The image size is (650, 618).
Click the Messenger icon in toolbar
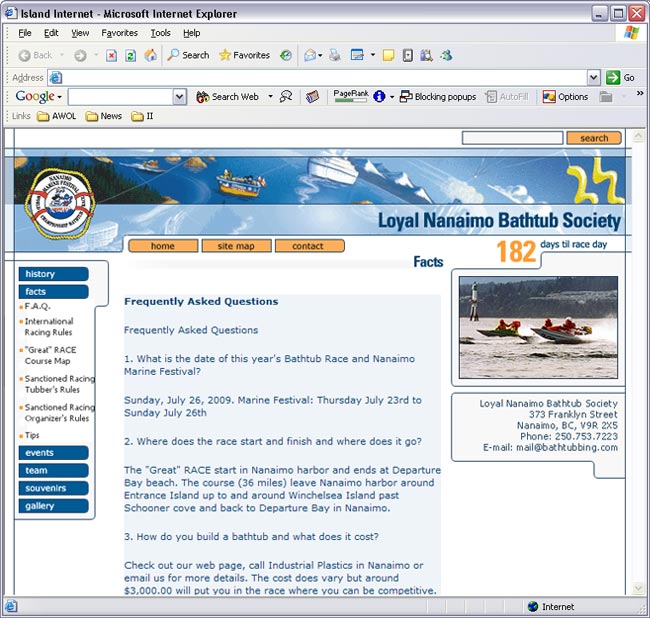446,55
